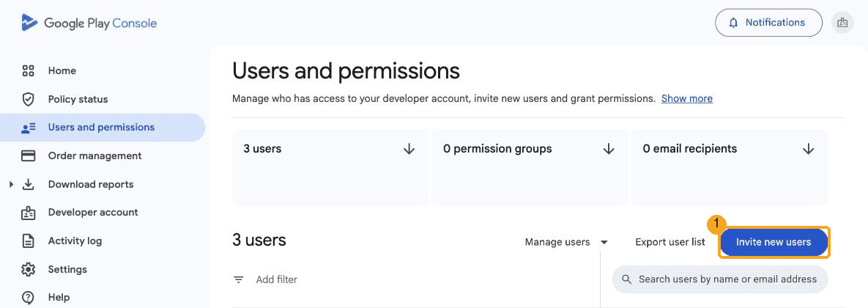Image resolution: width=868 pixels, height=308 pixels.
Task: Click the Developer account badge icon
Action: tap(28, 212)
